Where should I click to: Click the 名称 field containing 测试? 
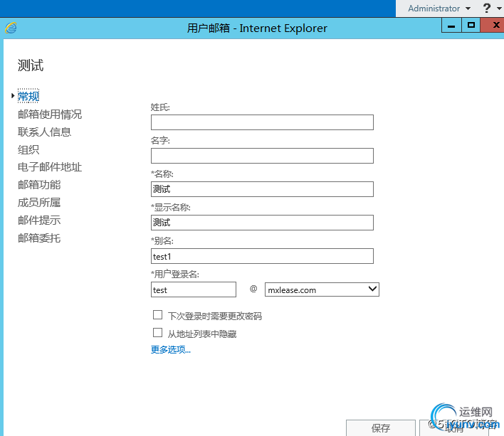click(262, 189)
